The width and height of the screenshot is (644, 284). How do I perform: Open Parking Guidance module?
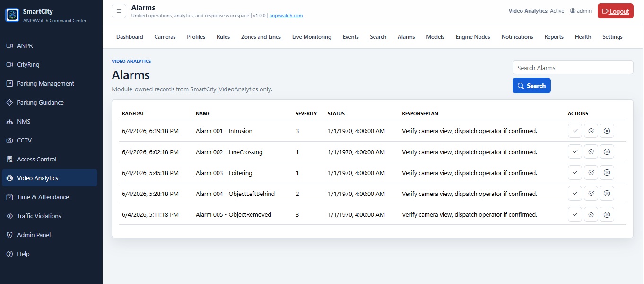point(49,103)
